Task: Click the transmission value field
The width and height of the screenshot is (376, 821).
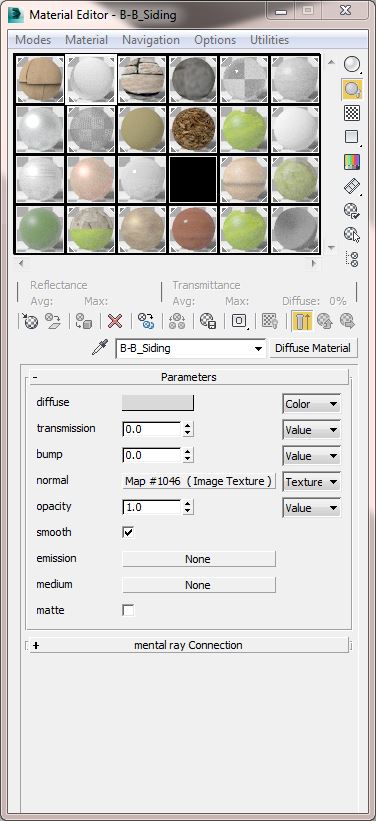Action: tap(152, 429)
